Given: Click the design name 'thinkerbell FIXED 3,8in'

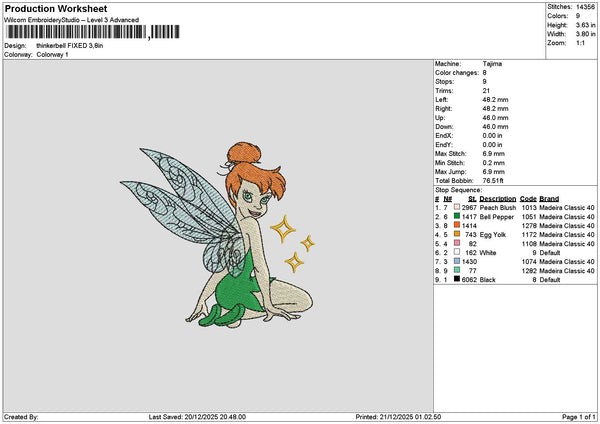Looking at the screenshot, I should point(70,46).
